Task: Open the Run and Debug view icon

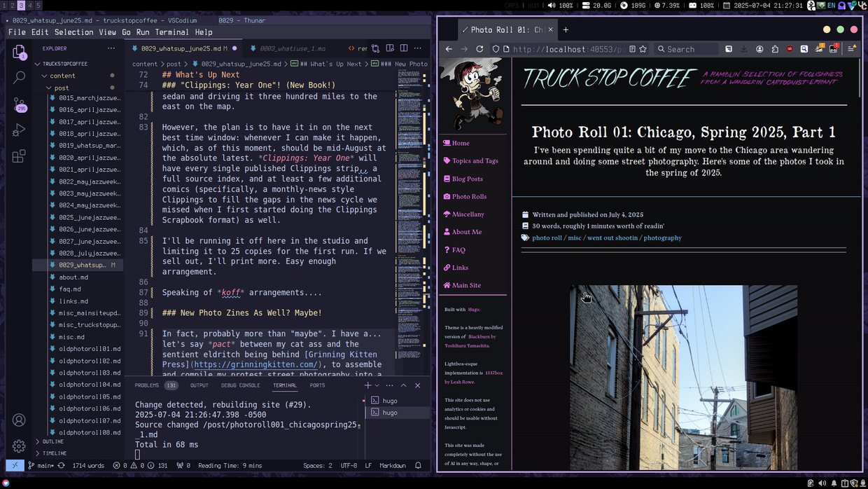Action: tap(19, 130)
